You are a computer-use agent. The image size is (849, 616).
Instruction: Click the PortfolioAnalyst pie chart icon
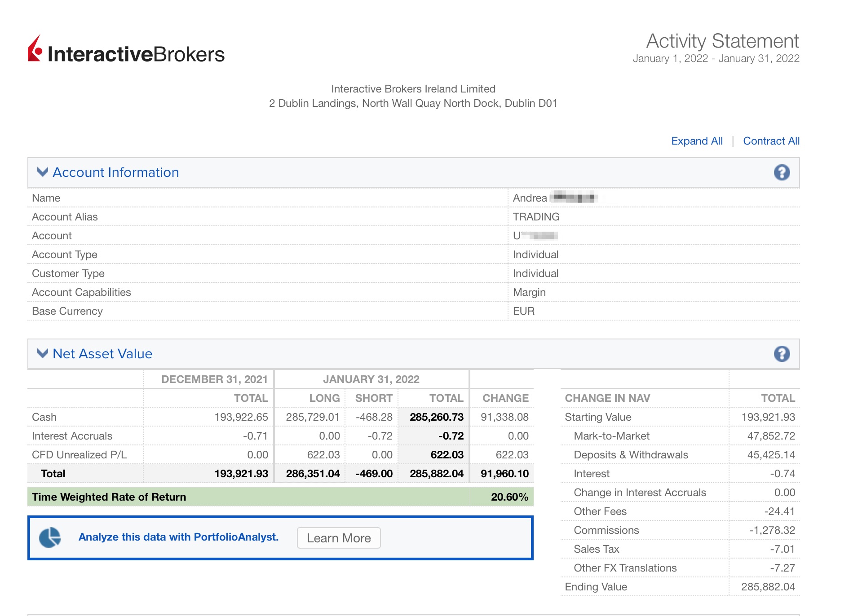tap(49, 537)
